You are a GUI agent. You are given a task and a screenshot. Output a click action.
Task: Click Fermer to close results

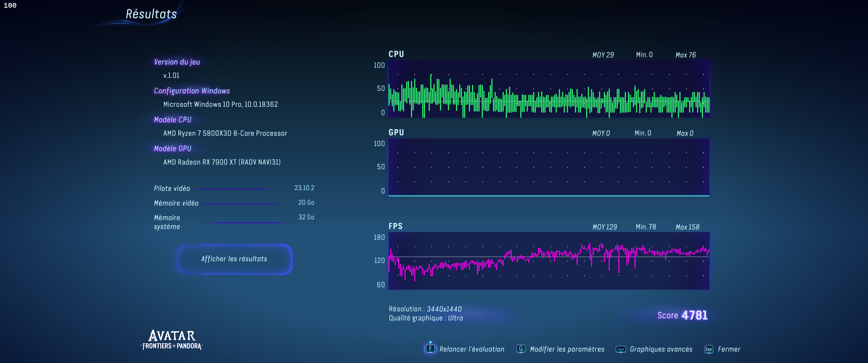coord(729,349)
